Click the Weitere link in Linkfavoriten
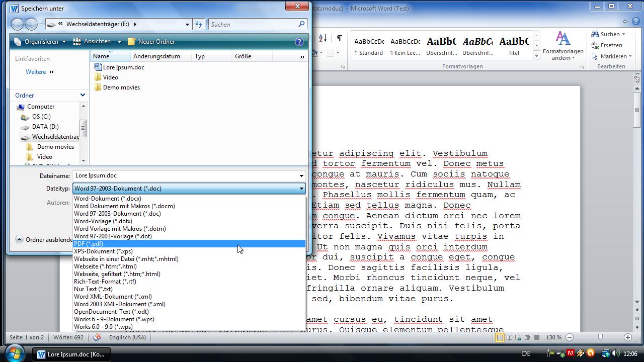 [x=36, y=72]
